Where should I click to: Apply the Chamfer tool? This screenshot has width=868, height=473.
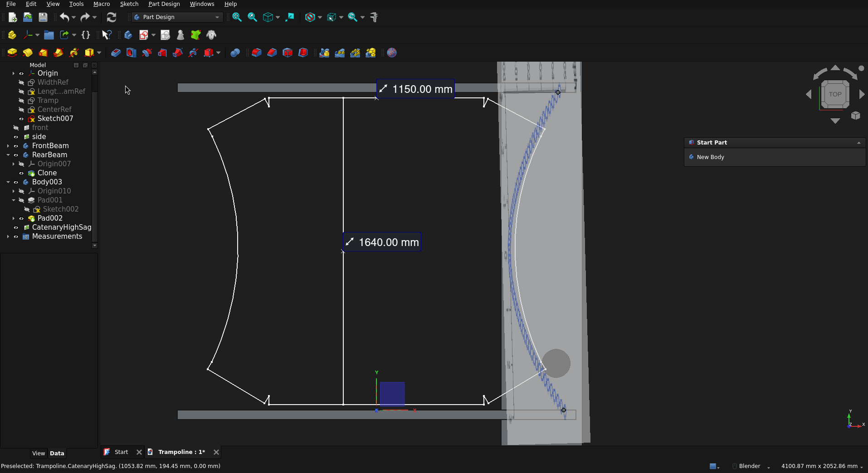pyautogui.click(x=272, y=53)
